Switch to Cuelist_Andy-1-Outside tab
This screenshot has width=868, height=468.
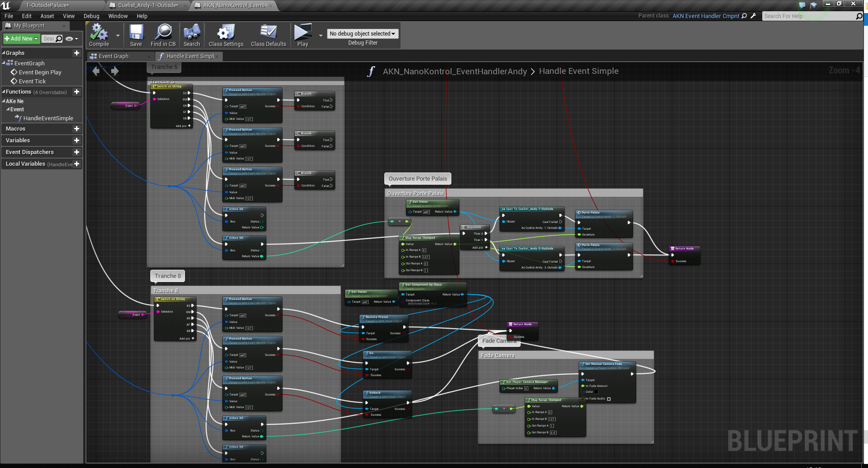(x=148, y=5)
